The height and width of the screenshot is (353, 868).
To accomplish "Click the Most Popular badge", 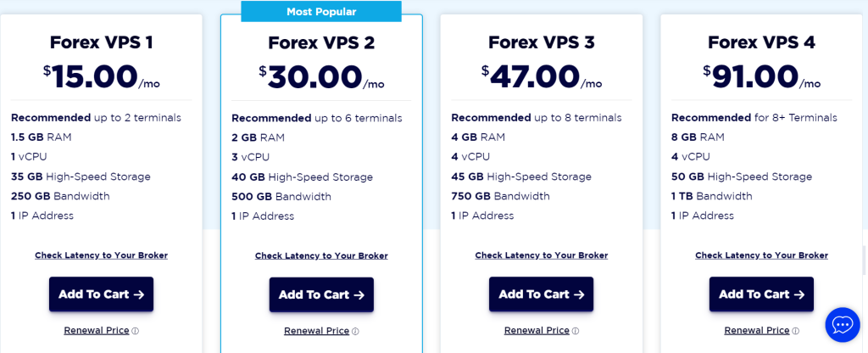I will click(321, 12).
